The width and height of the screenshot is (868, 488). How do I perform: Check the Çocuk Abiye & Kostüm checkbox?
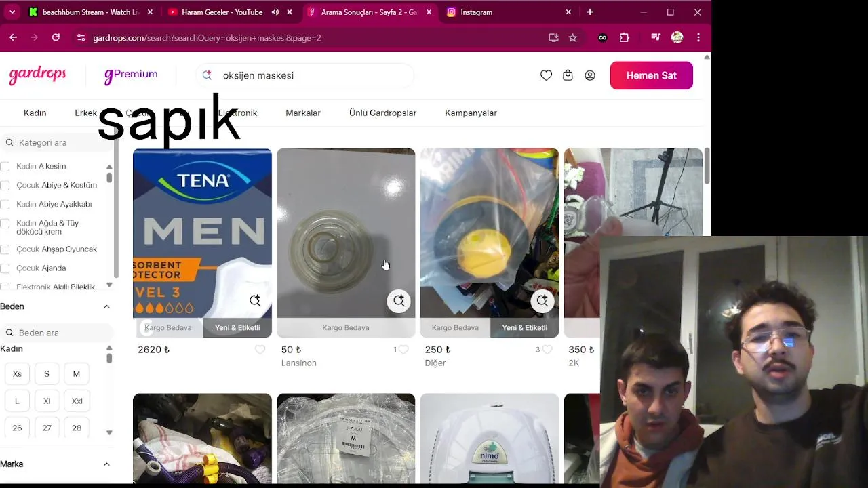[x=5, y=186]
